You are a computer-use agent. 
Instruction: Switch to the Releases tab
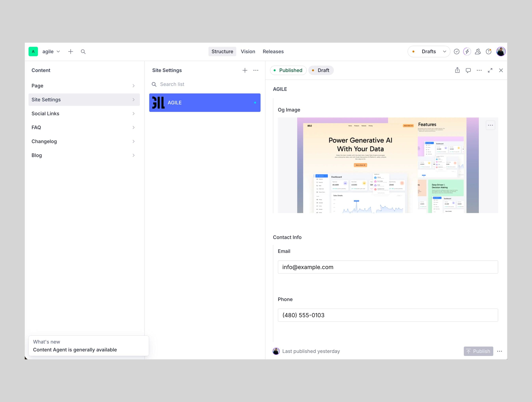[273, 51]
